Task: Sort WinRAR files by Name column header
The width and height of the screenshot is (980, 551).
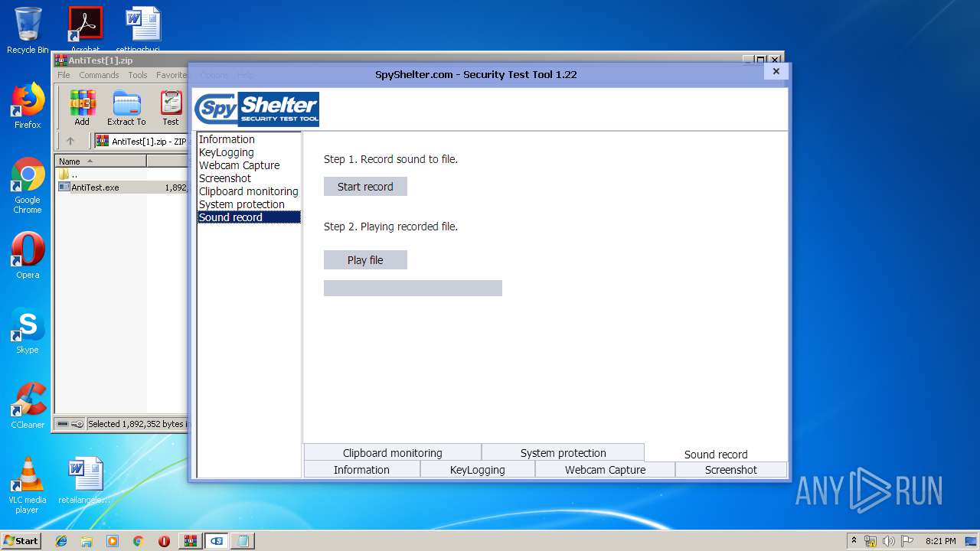Action: coord(100,161)
